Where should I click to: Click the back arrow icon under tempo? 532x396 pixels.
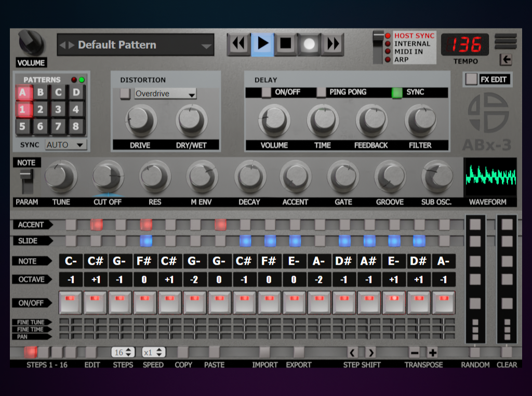click(506, 60)
